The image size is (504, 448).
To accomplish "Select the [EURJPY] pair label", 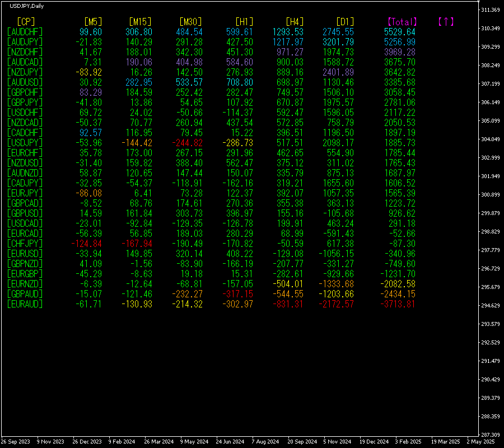I will 25,193.
